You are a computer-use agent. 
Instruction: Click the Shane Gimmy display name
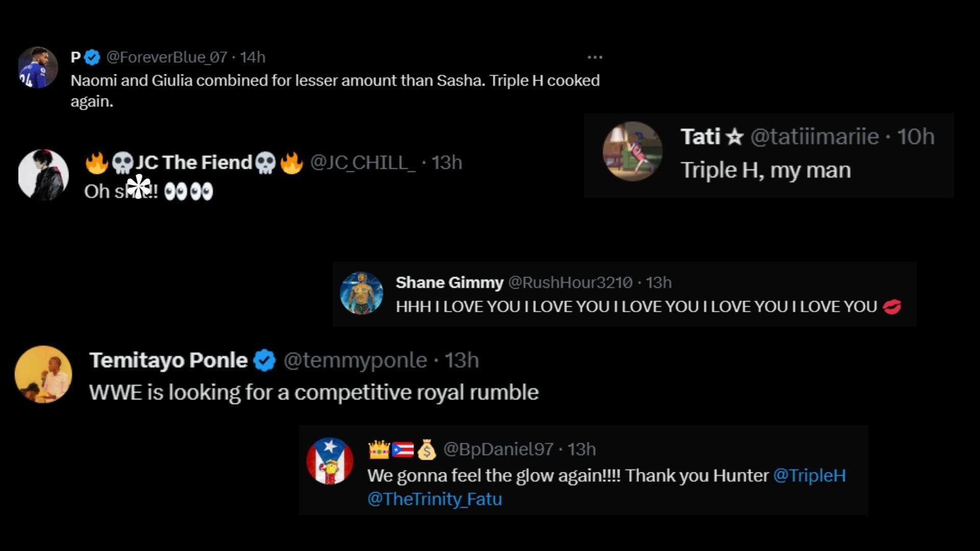[449, 283]
